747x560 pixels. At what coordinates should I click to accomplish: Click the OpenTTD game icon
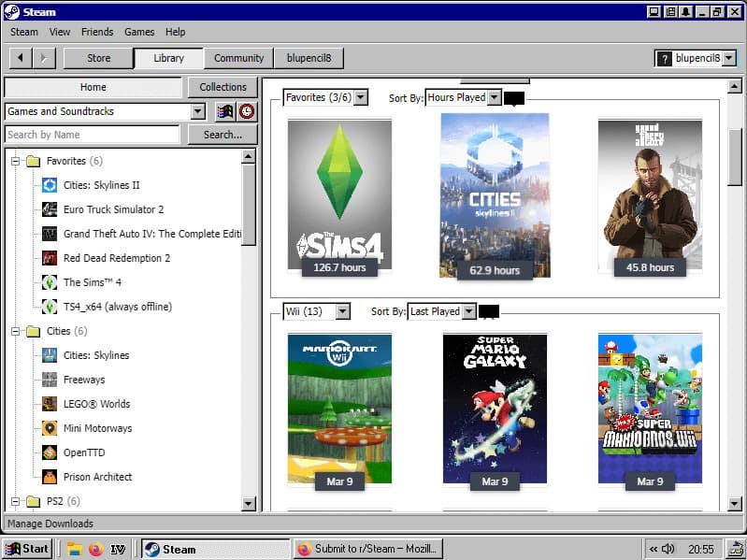(x=49, y=452)
